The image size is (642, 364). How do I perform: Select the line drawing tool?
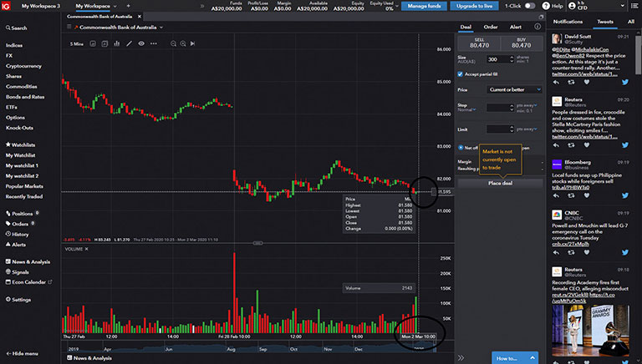point(129,43)
